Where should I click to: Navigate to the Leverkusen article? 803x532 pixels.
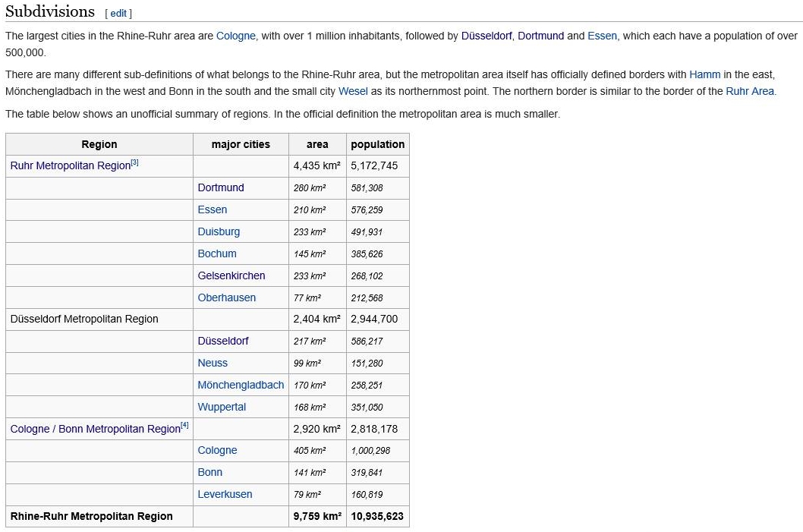point(225,494)
